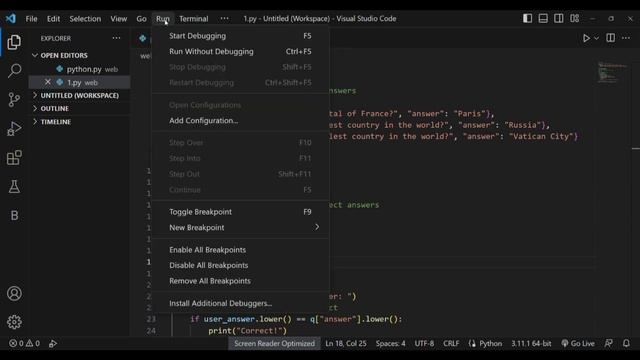Expand the Outline section

point(80,108)
